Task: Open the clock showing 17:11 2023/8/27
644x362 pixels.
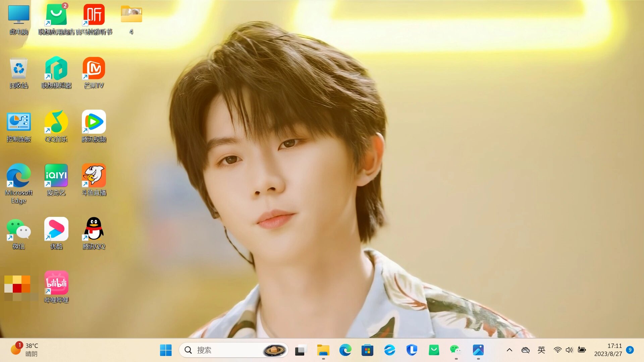Action: click(x=608, y=350)
